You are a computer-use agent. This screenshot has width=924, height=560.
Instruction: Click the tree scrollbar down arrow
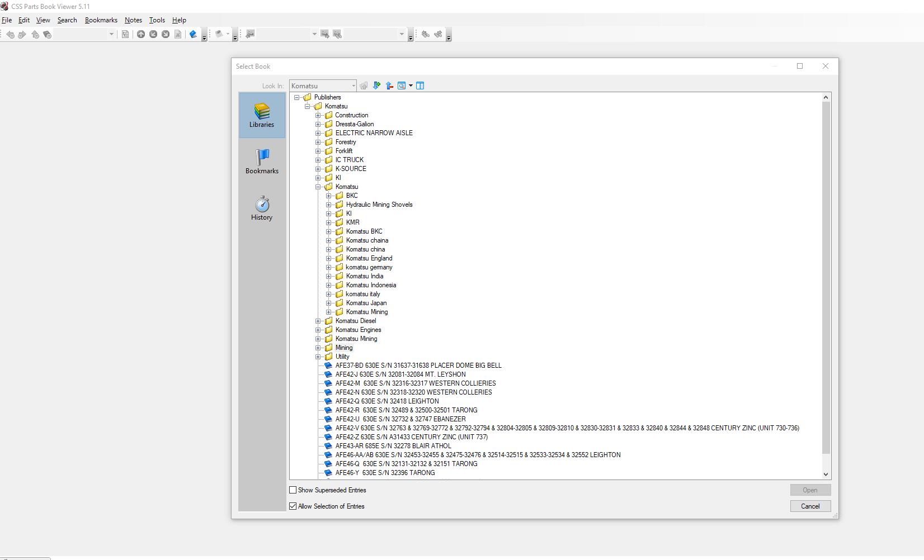826,474
